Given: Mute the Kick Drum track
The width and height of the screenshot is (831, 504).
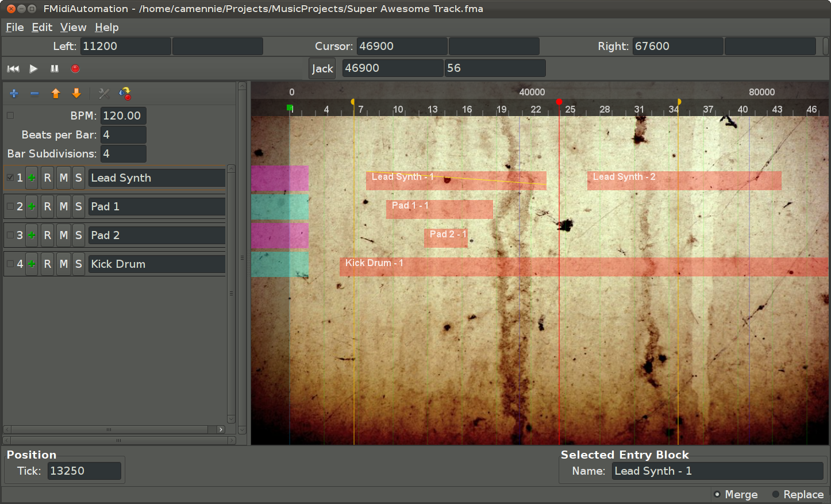Looking at the screenshot, I should click(x=64, y=264).
